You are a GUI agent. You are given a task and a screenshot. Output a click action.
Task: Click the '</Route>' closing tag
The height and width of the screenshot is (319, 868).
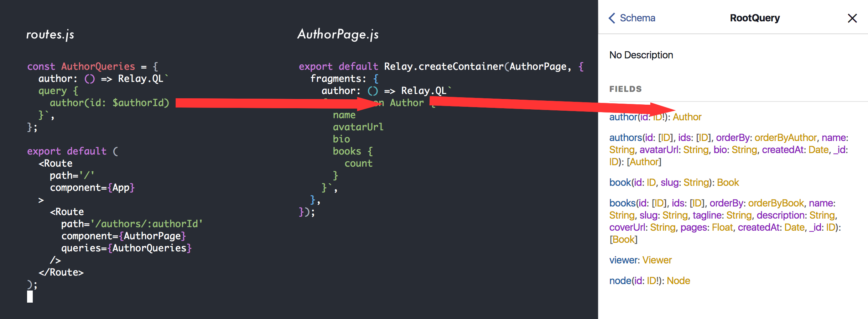click(x=61, y=272)
